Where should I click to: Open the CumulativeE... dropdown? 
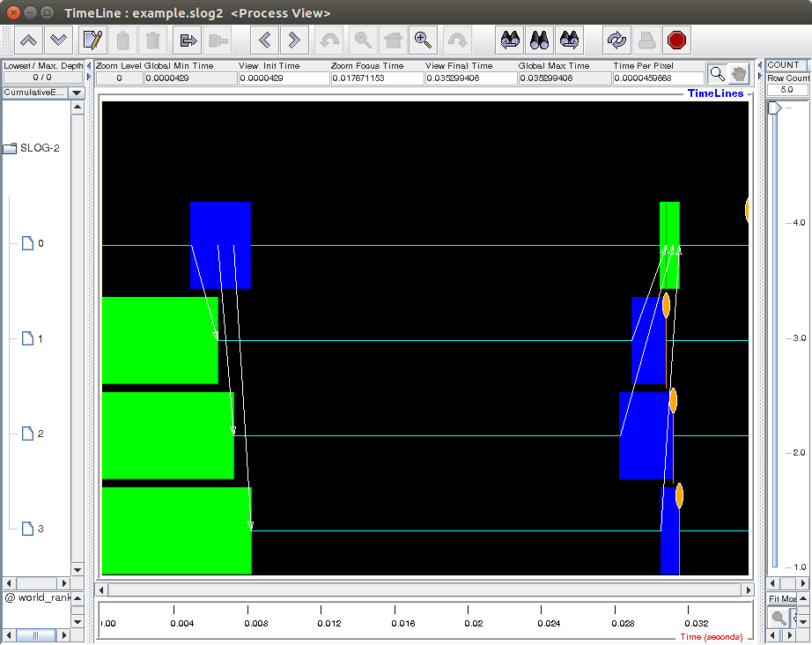(x=77, y=93)
